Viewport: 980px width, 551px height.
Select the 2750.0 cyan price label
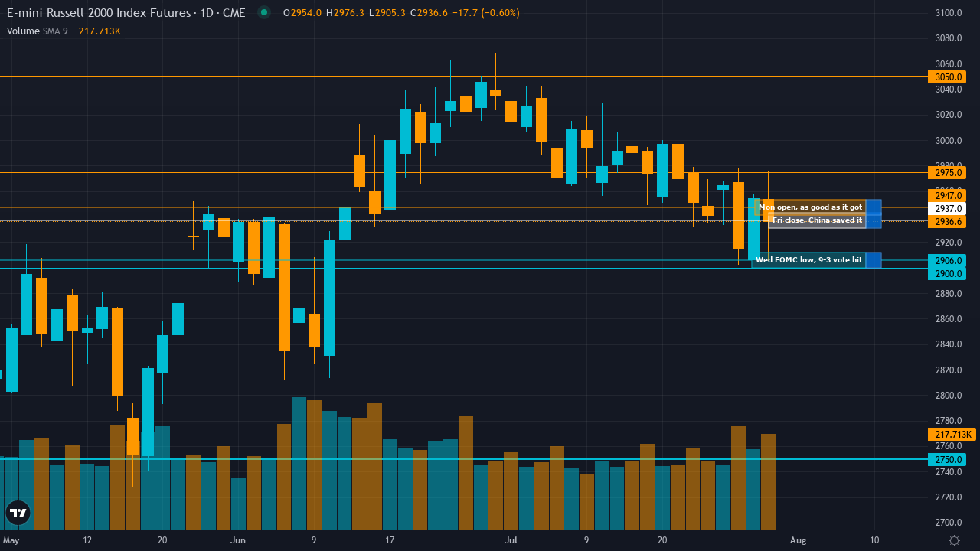pos(948,460)
